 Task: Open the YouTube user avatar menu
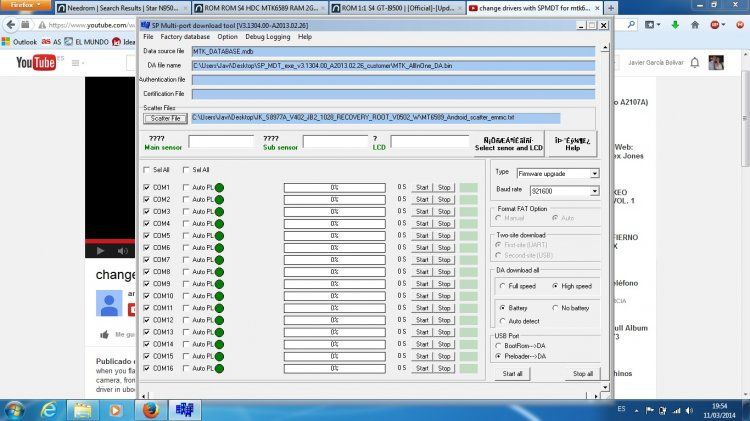coord(716,63)
